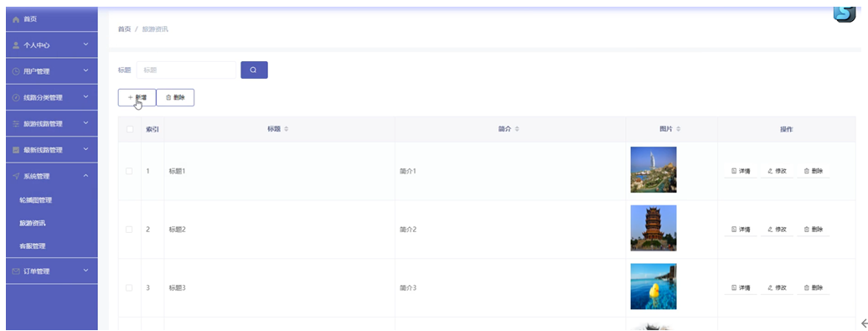Open the 客服管理 submenu item
The width and height of the screenshot is (868, 331).
click(x=51, y=246)
